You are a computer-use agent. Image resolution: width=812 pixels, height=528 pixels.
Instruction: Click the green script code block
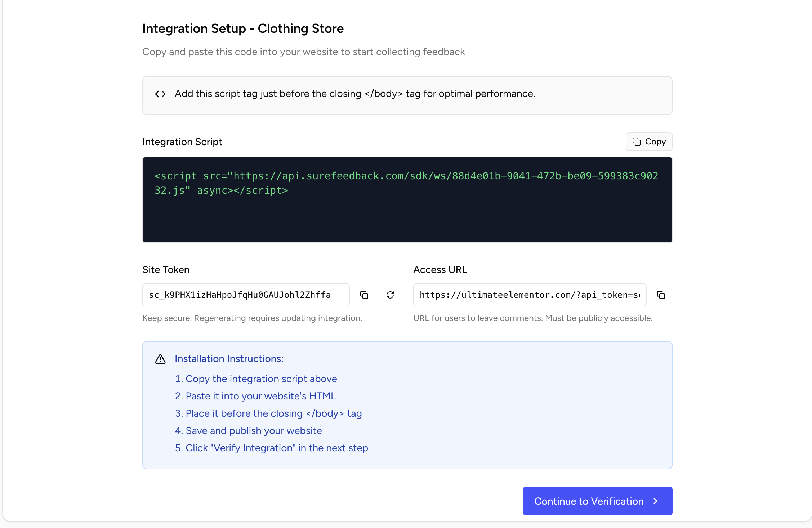click(407, 200)
